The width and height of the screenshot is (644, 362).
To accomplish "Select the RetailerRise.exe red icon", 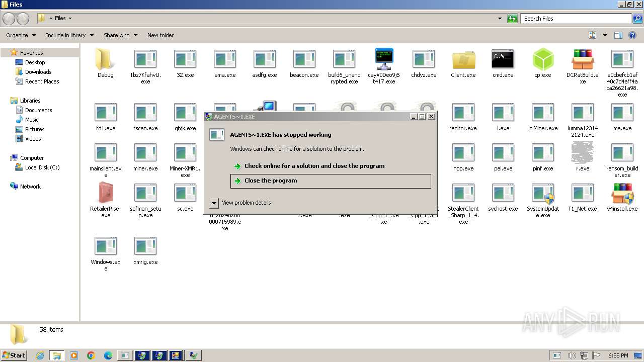I will [105, 193].
